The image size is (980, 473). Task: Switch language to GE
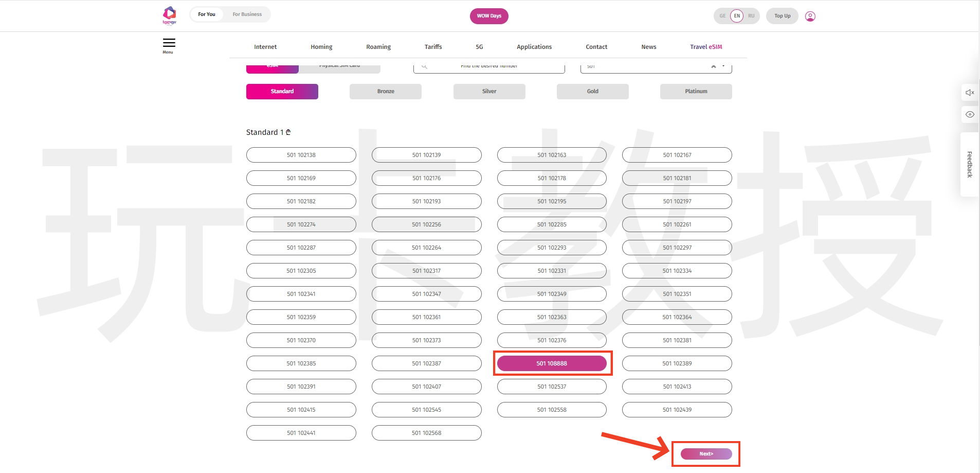(722, 16)
